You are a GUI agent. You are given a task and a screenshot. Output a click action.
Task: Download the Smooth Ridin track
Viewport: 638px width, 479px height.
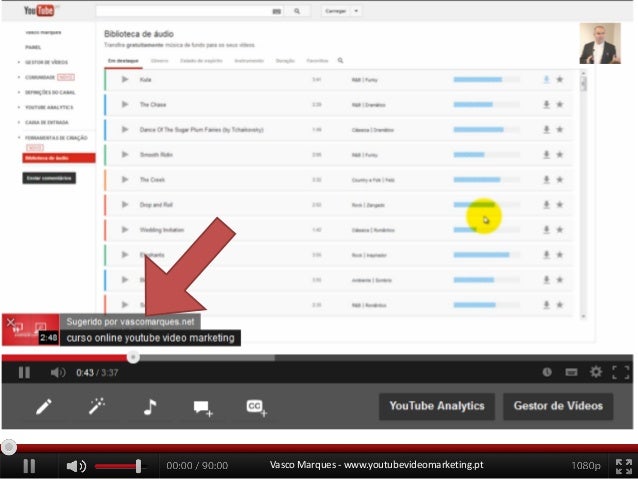pyautogui.click(x=546, y=155)
